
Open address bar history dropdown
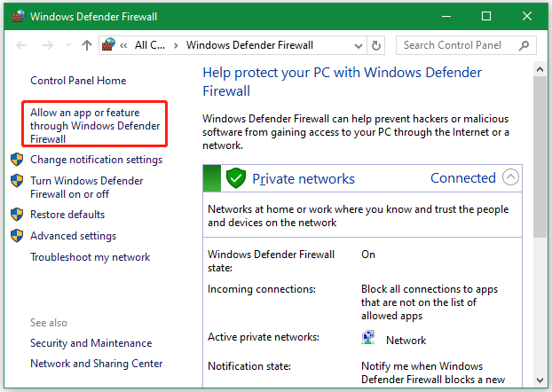pyautogui.click(x=359, y=46)
